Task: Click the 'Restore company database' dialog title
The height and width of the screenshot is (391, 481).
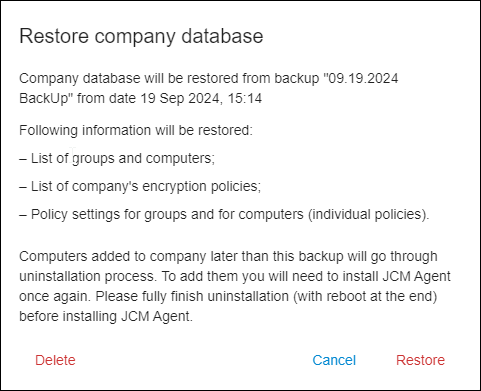Action: pyautogui.click(x=141, y=36)
